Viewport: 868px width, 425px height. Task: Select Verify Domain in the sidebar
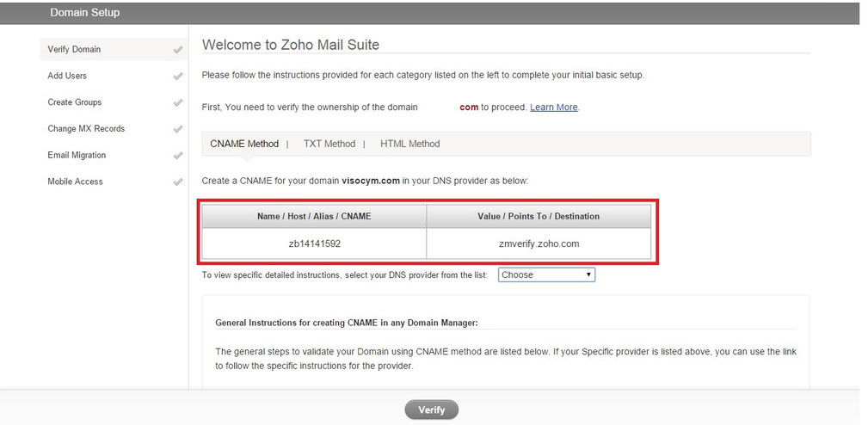pos(114,49)
